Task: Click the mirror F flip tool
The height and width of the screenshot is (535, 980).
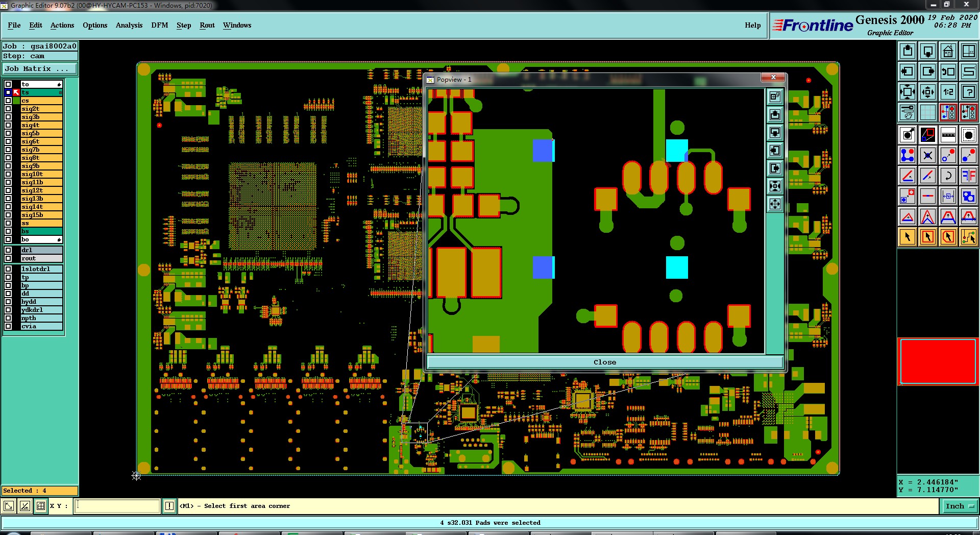Action: [x=968, y=176]
